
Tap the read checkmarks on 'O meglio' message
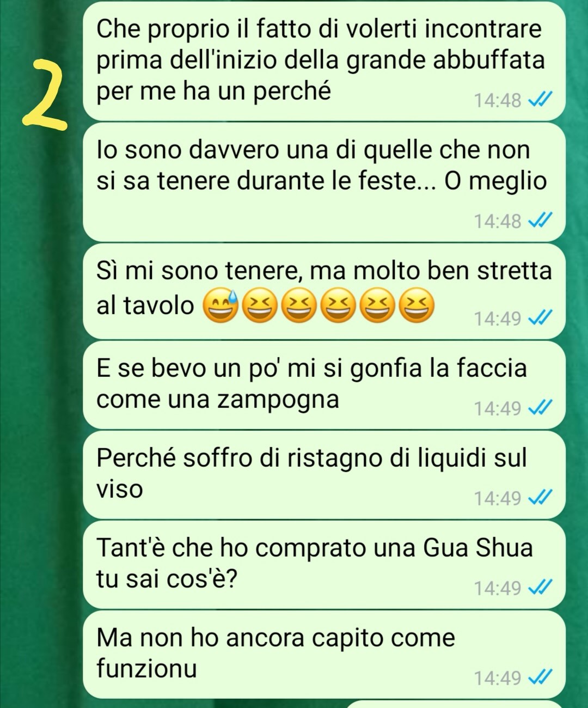tap(541, 221)
